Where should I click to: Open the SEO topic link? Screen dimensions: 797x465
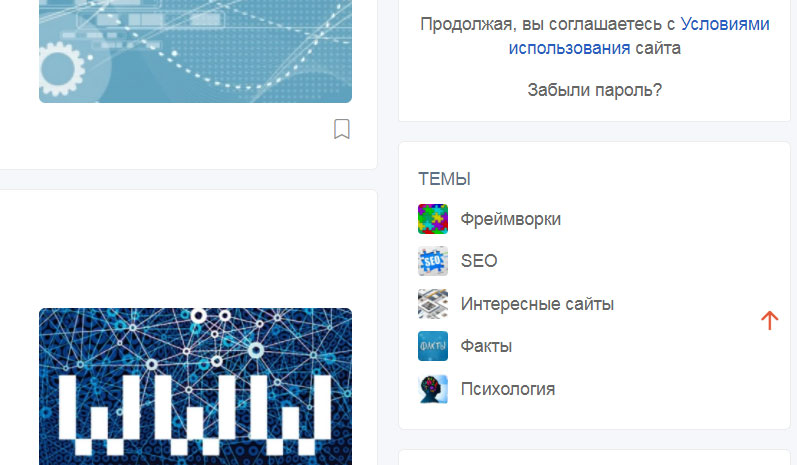coord(479,261)
